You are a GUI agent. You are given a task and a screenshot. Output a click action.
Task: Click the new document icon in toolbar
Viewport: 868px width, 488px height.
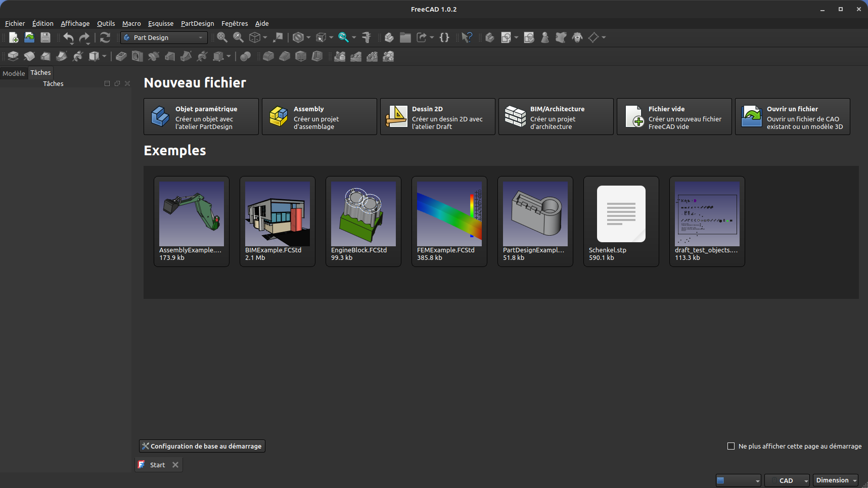[x=14, y=37]
